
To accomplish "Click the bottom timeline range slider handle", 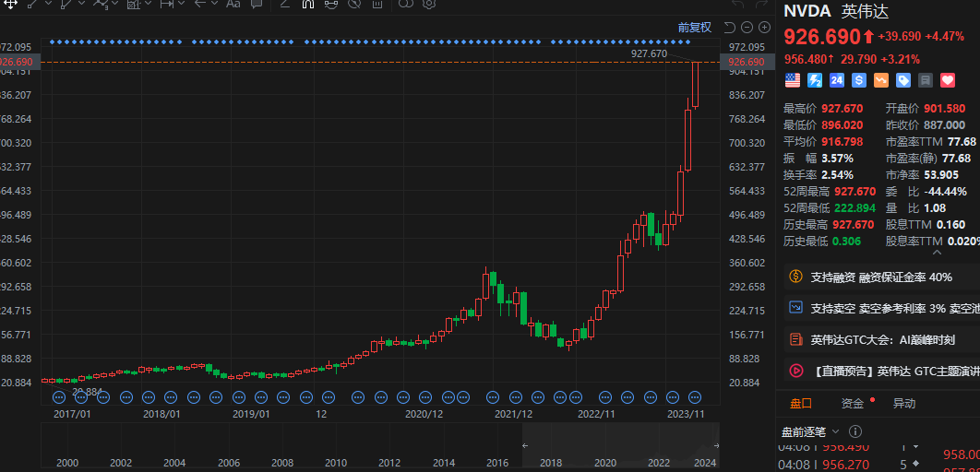I will pyautogui.click(x=713, y=446).
